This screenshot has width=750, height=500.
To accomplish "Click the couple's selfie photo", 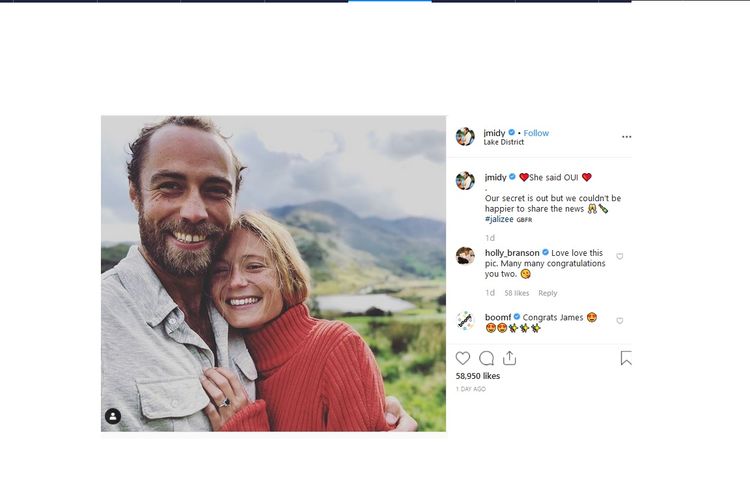I will pyautogui.click(x=273, y=273).
